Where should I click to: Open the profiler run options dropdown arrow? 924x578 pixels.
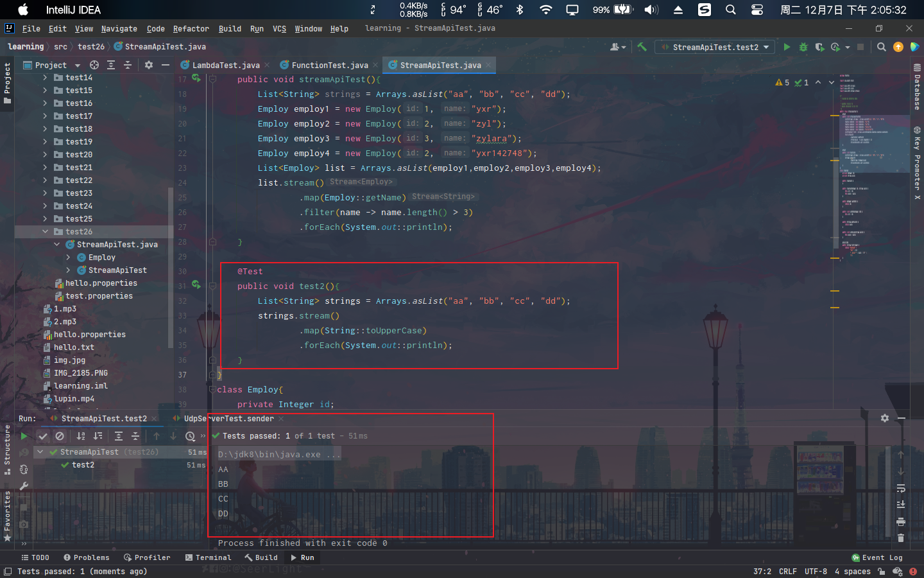coord(847,47)
